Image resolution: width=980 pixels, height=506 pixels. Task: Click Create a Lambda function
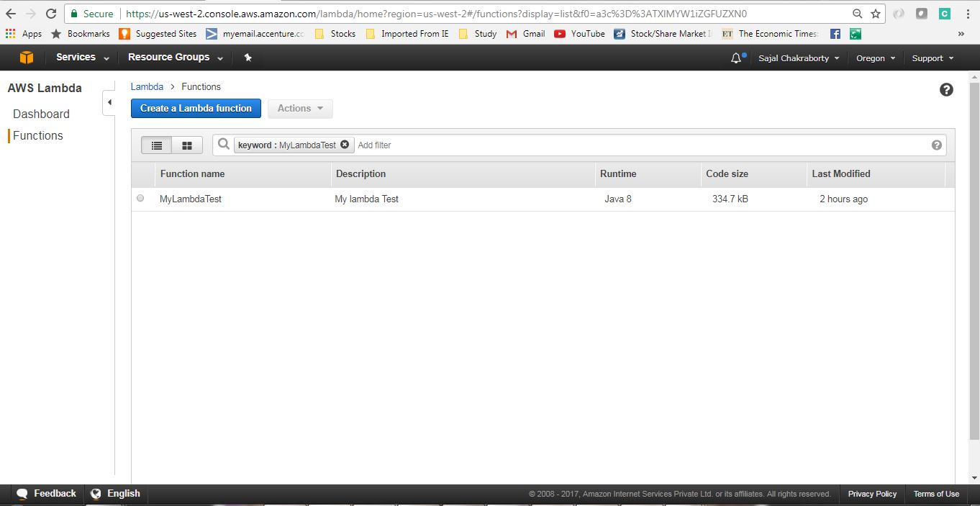(x=196, y=109)
